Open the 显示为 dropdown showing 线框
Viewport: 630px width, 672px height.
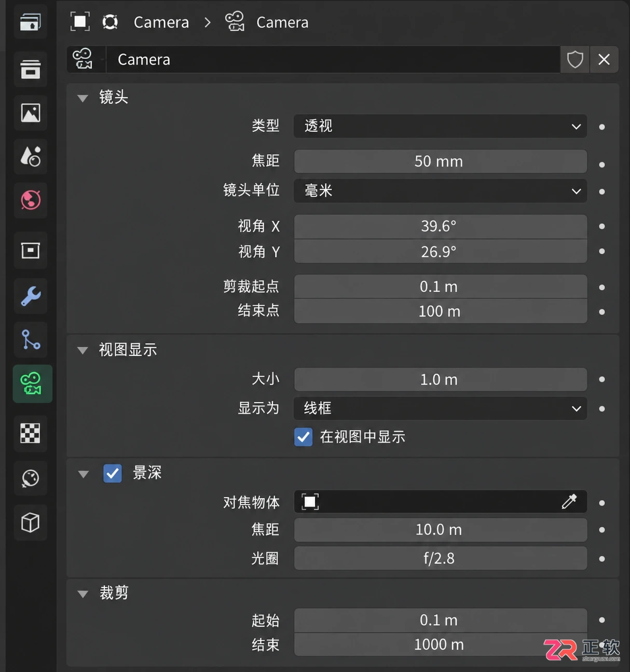click(x=441, y=408)
